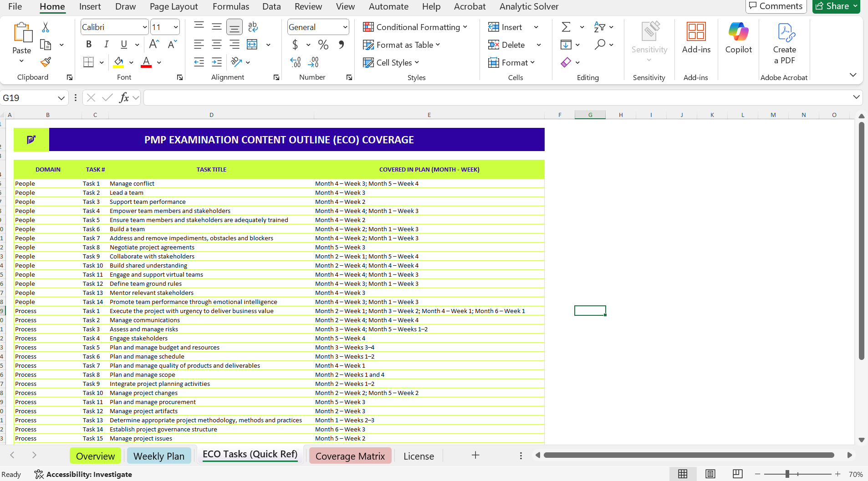
Task: Switch to Page Break Preview view
Action: point(737,474)
